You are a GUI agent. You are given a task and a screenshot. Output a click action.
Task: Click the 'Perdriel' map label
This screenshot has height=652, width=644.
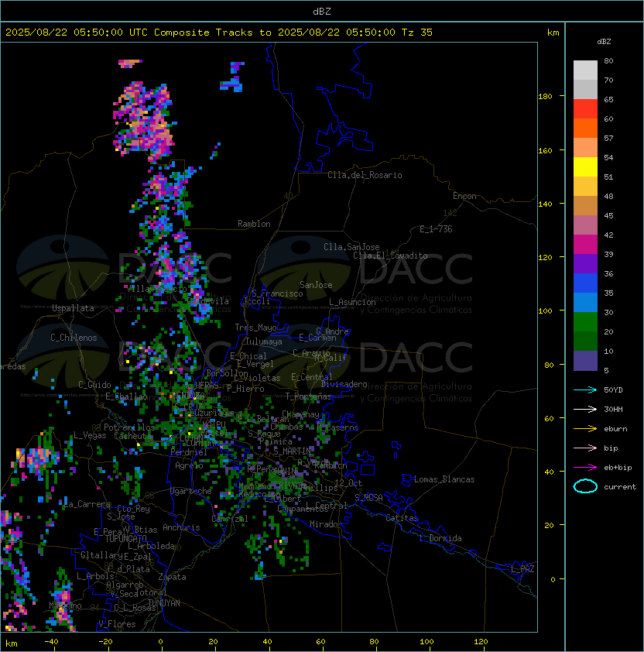(x=189, y=452)
